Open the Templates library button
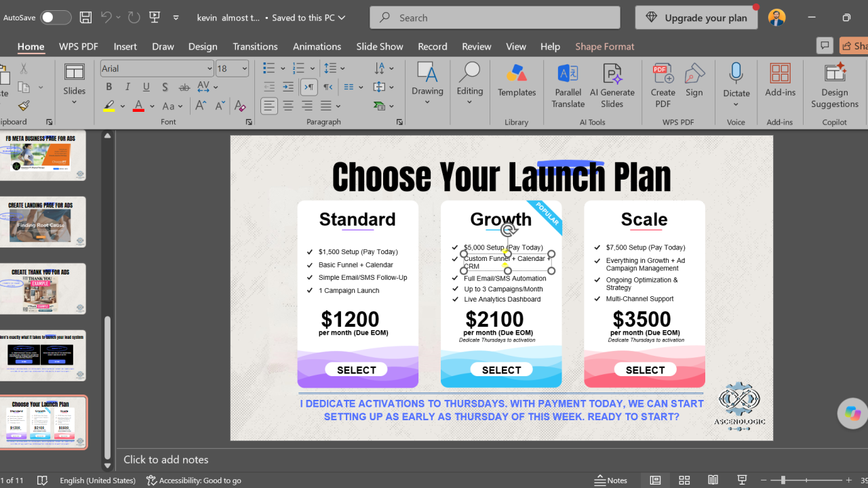This screenshot has width=868, height=488. (517, 81)
